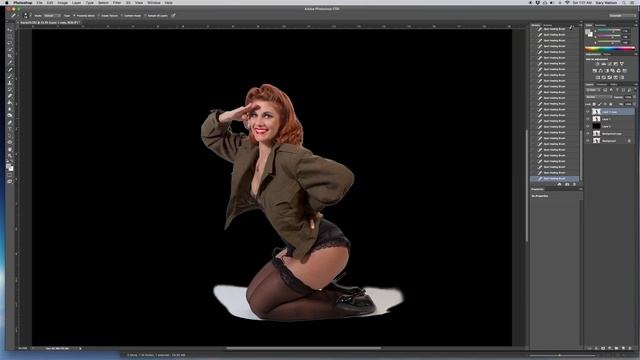Choose Create Texture type option
The width and height of the screenshot is (640, 360).
108,16
